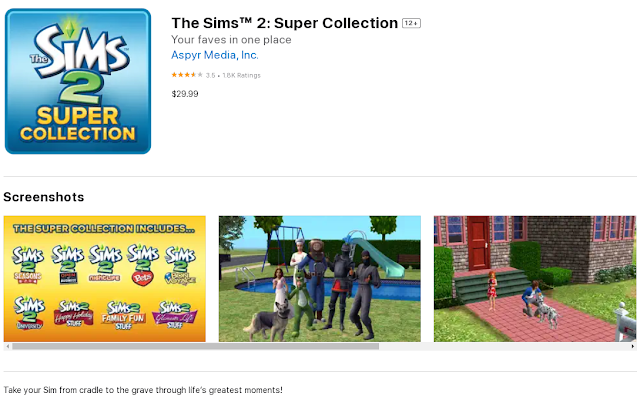Click the empty scrollbar track right of thumb
640x403 pixels.
(x=504, y=346)
